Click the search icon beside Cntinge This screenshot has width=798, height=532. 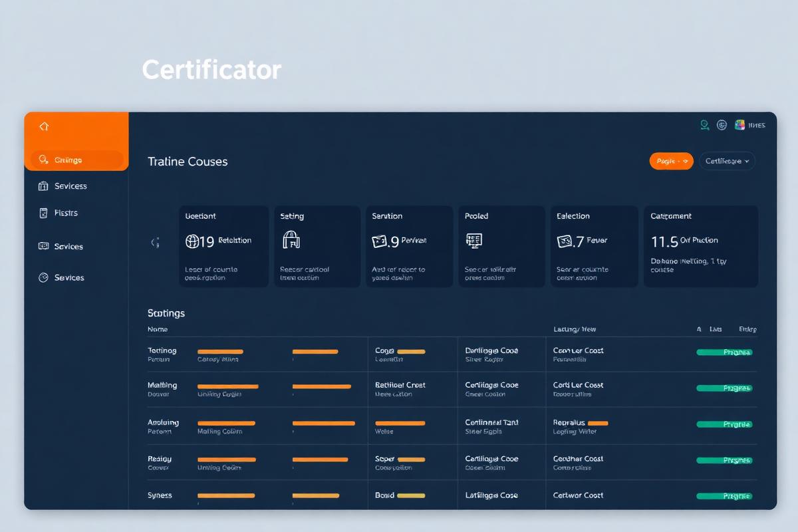44,160
